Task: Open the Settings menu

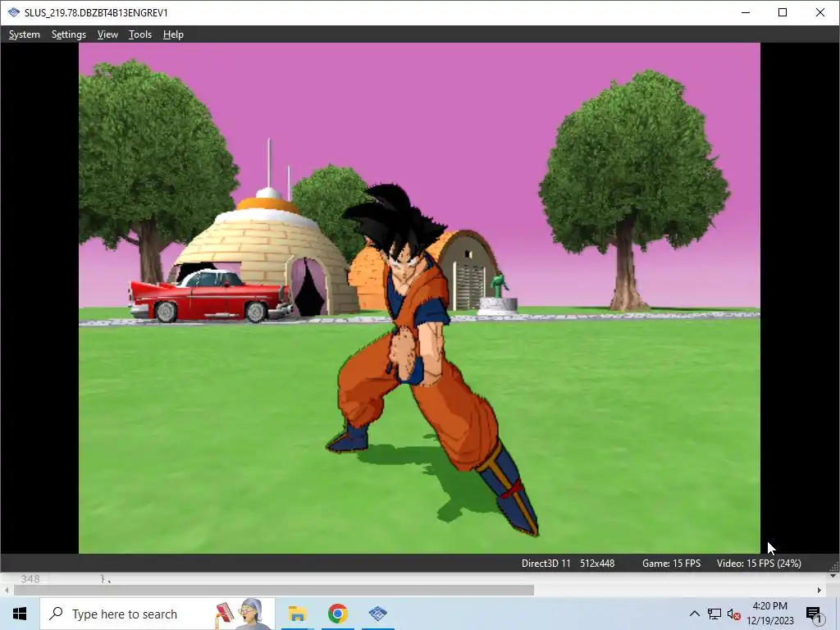Action: (x=69, y=34)
